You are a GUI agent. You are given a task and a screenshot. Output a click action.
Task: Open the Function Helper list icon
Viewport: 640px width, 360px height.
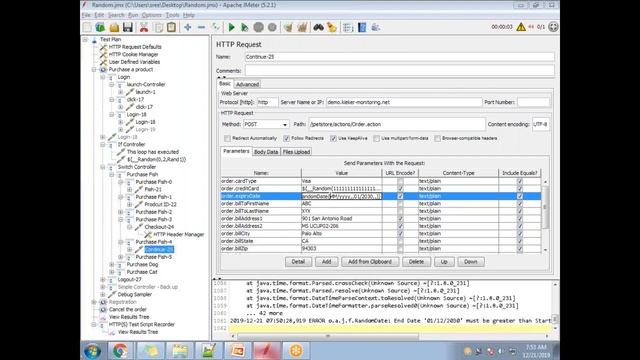pyautogui.click(x=348, y=27)
